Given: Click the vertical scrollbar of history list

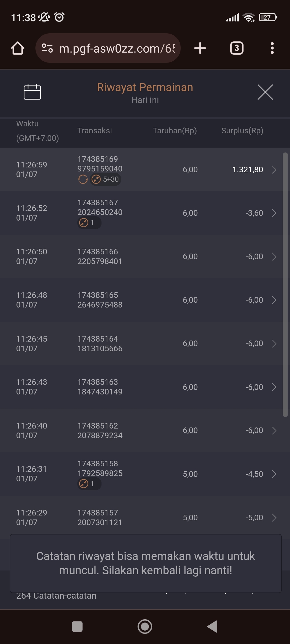Looking at the screenshot, I should (x=285, y=284).
